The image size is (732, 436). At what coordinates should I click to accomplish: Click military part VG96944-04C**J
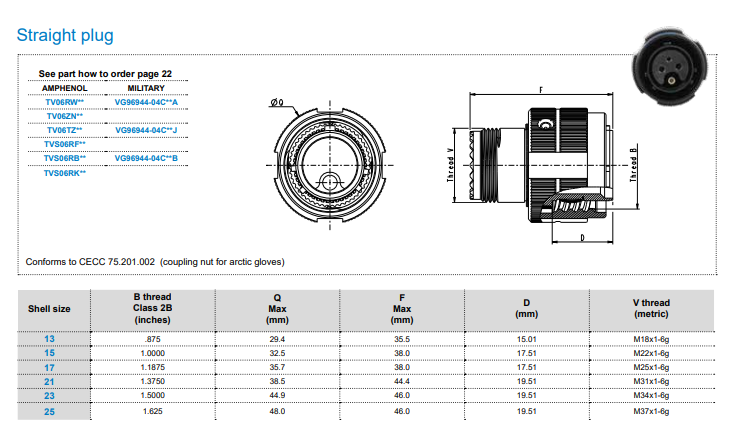pyautogui.click(x=146, y=130)
